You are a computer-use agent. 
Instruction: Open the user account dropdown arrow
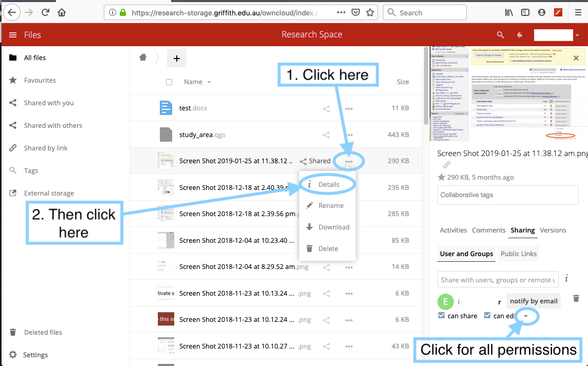click(x=578, y=35)
